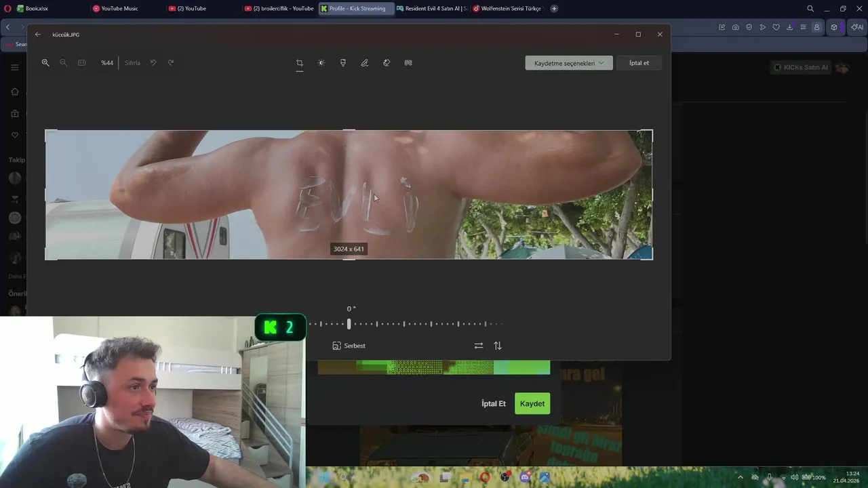Open the background tool icon
Viewport: 868px width, 488px height.
[408, 62]
